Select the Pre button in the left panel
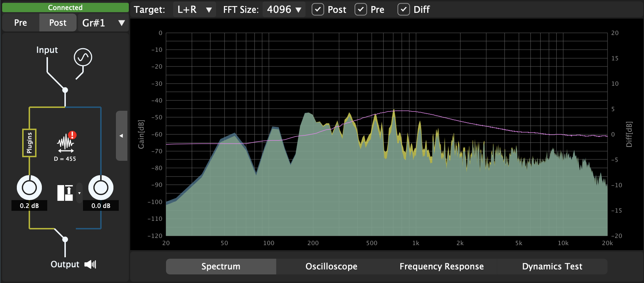 [x=21, y=23]
